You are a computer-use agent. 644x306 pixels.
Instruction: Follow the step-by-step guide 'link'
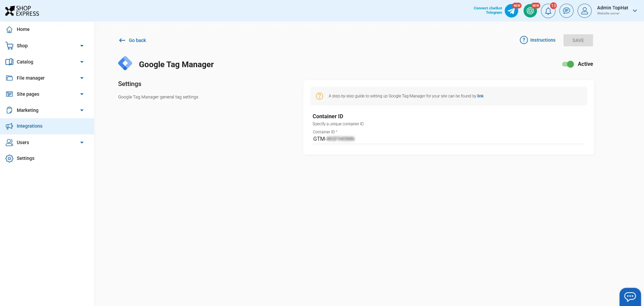pos(480,96)
